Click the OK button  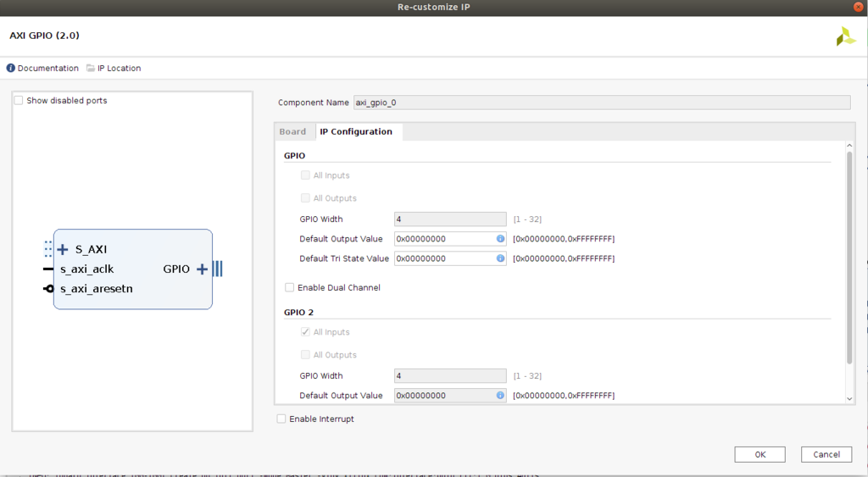coord(760,454)
